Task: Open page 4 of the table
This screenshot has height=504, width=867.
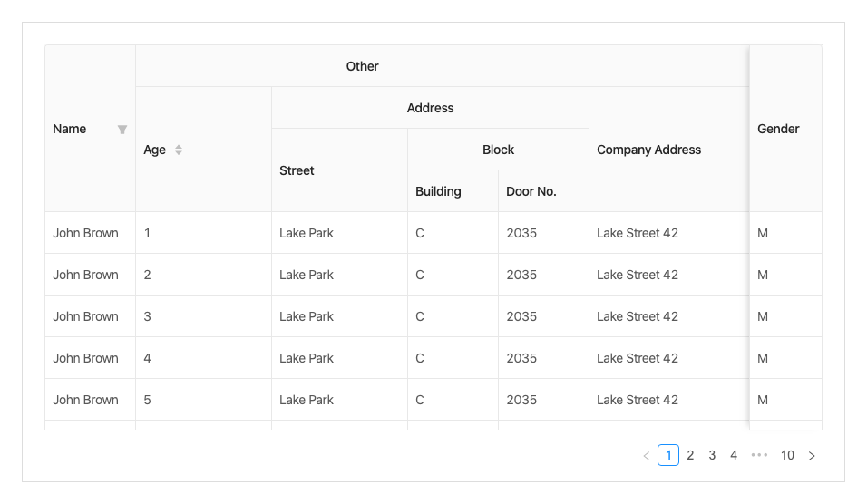Action: 734,455
